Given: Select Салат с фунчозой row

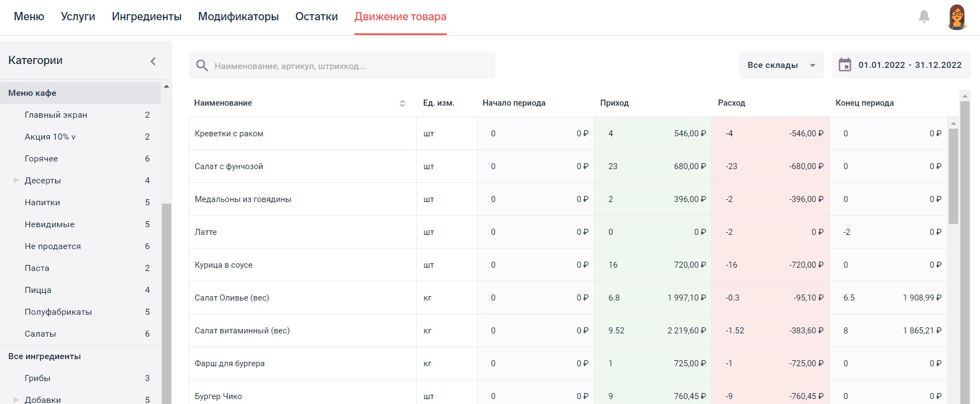Looking at the screenshot, I should pyautogui.click(x=568, y=166).
